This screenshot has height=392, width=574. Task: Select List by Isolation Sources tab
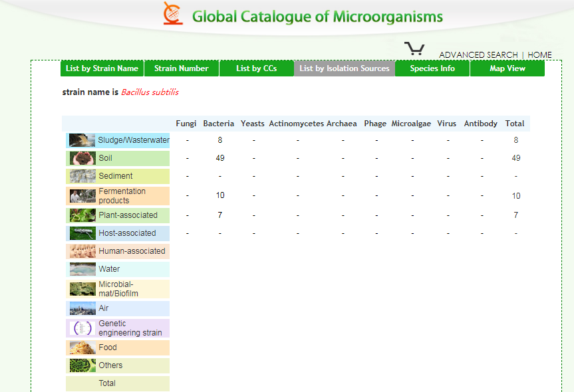pyautogui.click(x=344, y=68)
